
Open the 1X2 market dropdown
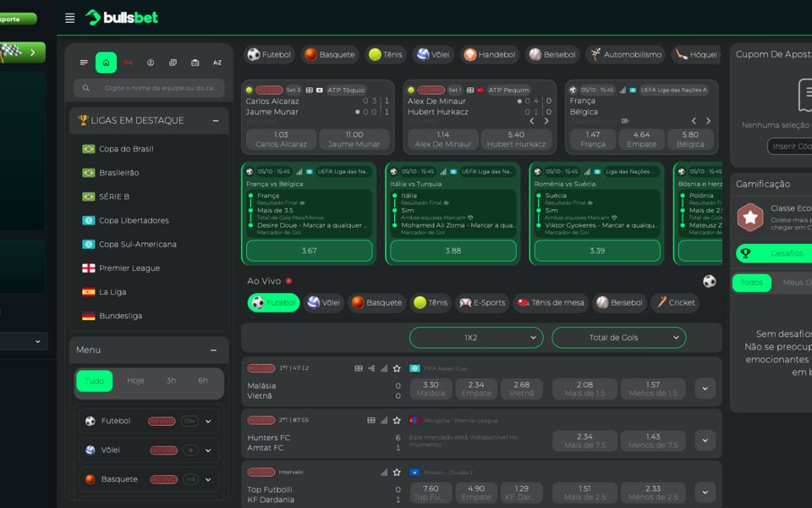click(476, 338)
